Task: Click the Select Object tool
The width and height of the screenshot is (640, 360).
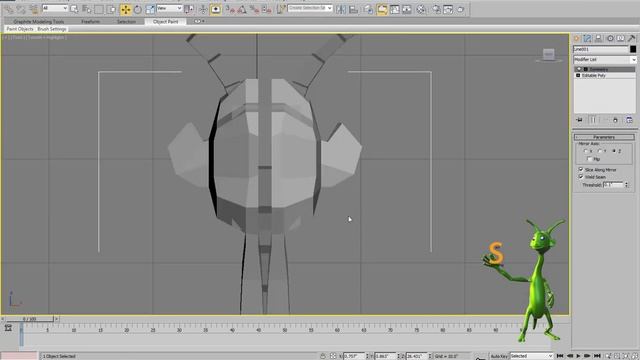Action: (74, 9)
